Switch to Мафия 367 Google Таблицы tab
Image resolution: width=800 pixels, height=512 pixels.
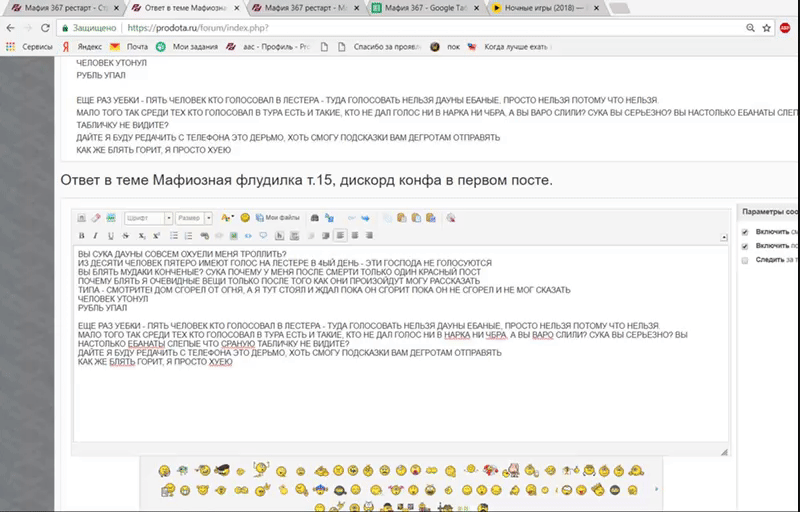tap(425, 8)
